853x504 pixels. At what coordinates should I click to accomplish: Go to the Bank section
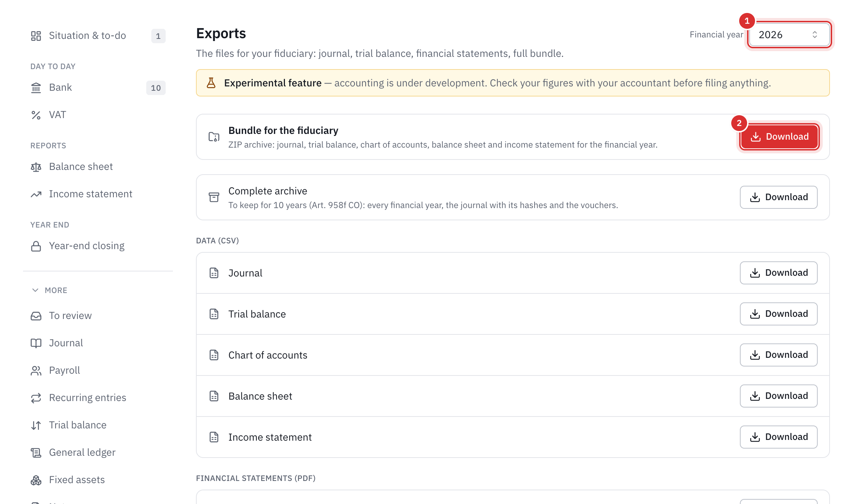coord(98,87)
